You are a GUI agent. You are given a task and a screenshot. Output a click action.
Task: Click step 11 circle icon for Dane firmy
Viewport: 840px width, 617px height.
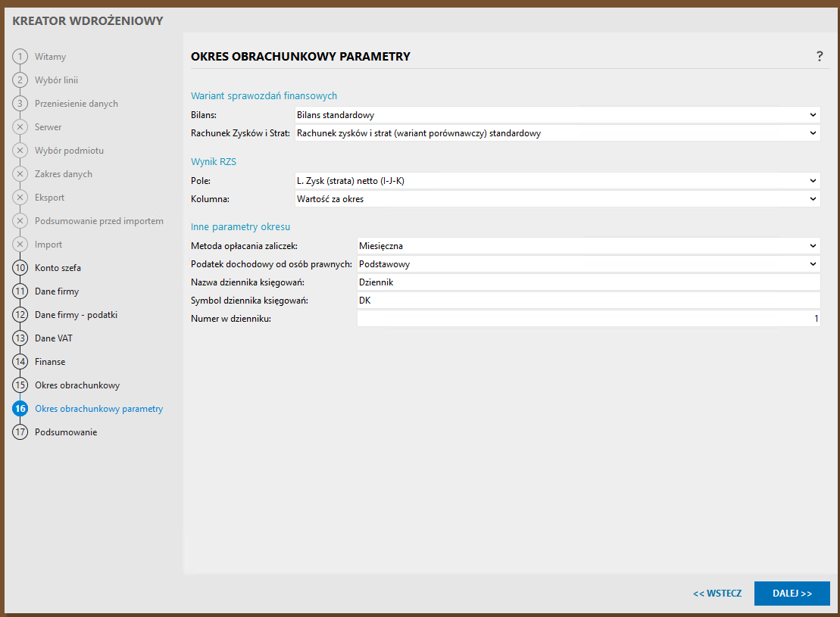(20, 291)
